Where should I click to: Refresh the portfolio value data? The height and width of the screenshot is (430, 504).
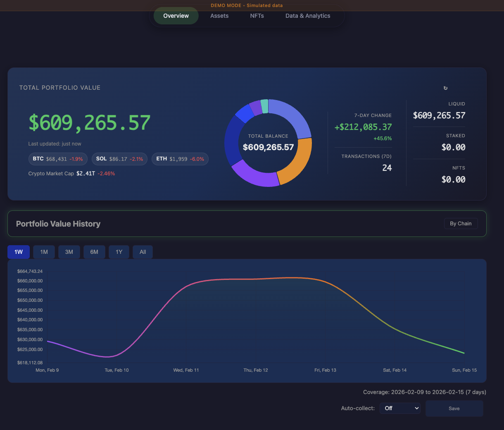[x=445, y=88]
